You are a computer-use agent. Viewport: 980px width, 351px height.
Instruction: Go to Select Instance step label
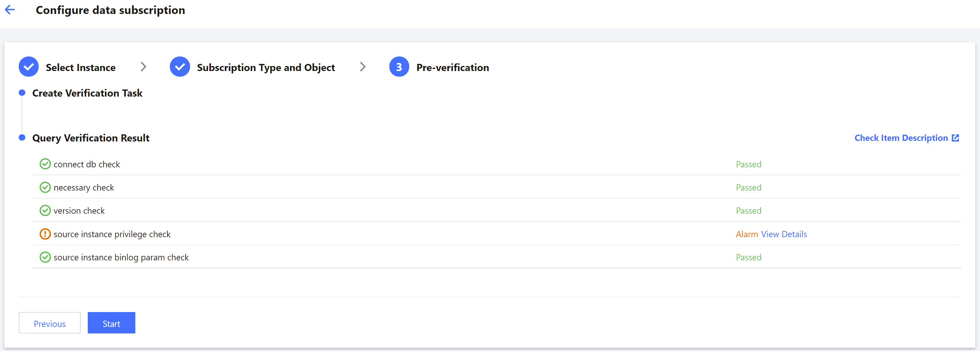[81, 67]
